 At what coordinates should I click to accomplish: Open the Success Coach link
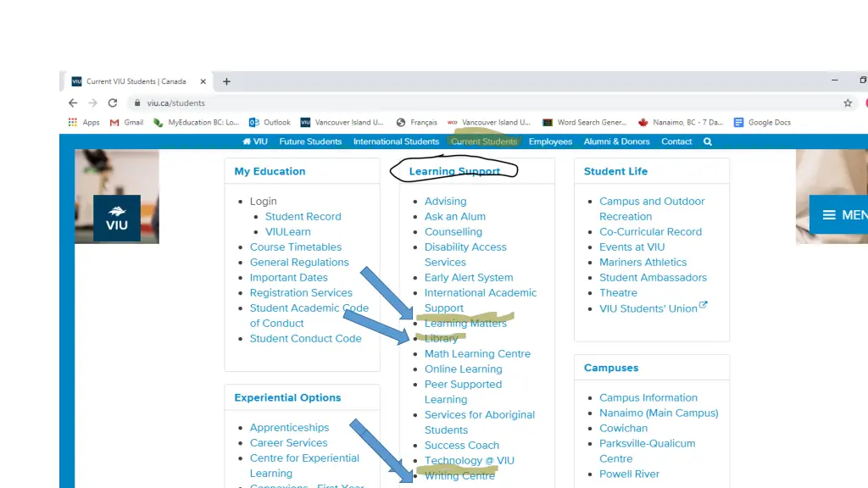(462, 446)
